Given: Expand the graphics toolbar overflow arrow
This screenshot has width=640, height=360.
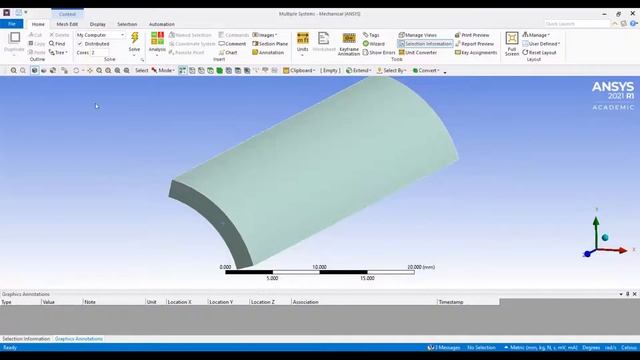Looking at the screenshot, I should click(x=445, y=72).
